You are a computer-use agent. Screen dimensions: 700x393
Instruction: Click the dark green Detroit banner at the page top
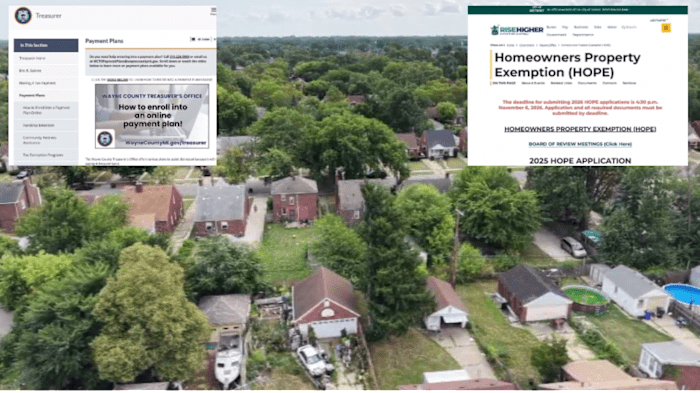point(577,9)
